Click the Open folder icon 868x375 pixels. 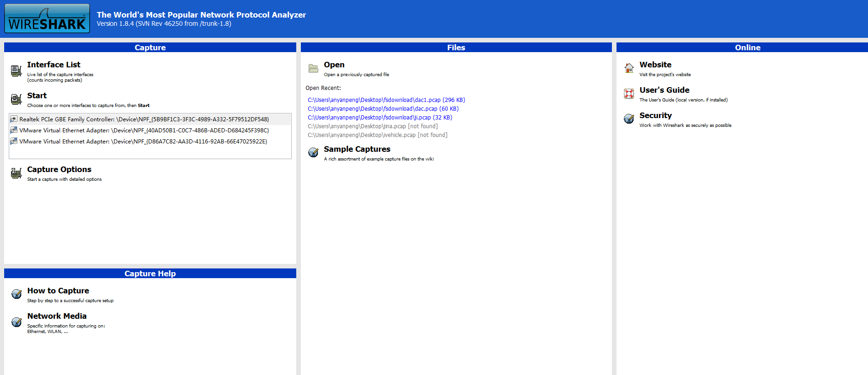(x=313, y=68)
